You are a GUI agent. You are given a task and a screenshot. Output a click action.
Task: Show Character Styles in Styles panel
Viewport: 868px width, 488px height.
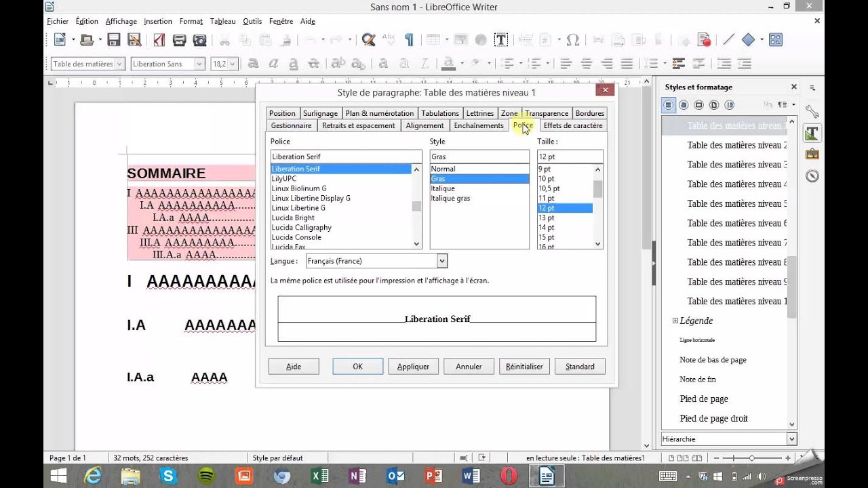[x=684, y=105]
